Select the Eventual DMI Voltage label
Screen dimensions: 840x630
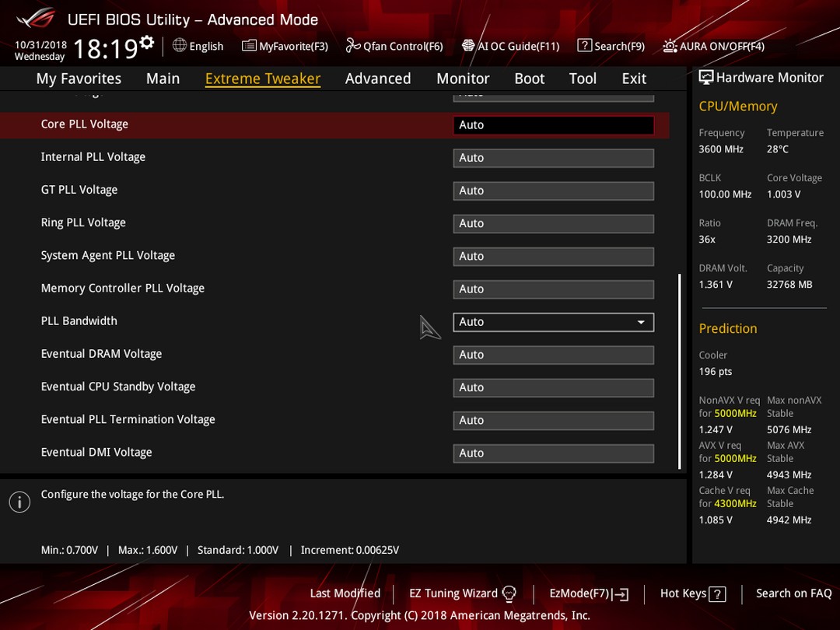96,452
